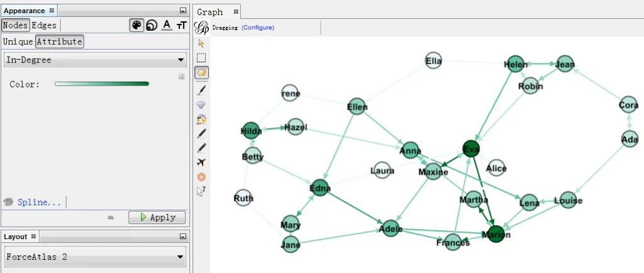Select the label color icon
Screen dimensions: 644x273
pyautogui.click(x=167, y=25)
